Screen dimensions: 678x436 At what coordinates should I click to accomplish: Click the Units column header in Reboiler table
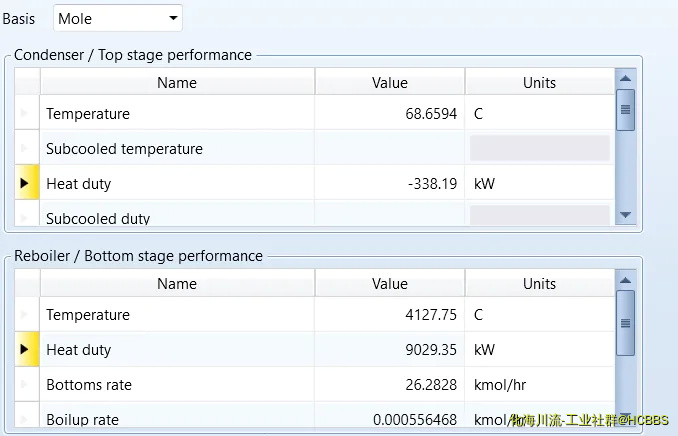(539, 283)
